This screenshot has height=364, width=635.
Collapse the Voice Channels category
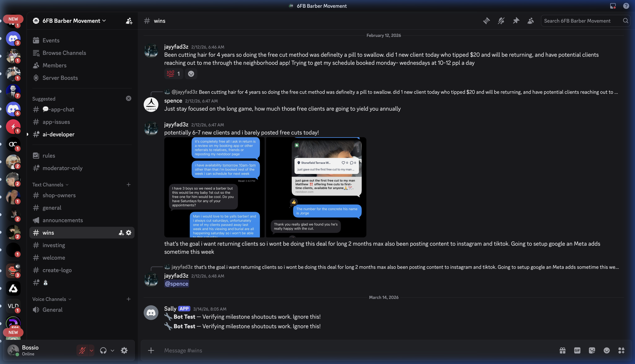(x=51, y=299)
